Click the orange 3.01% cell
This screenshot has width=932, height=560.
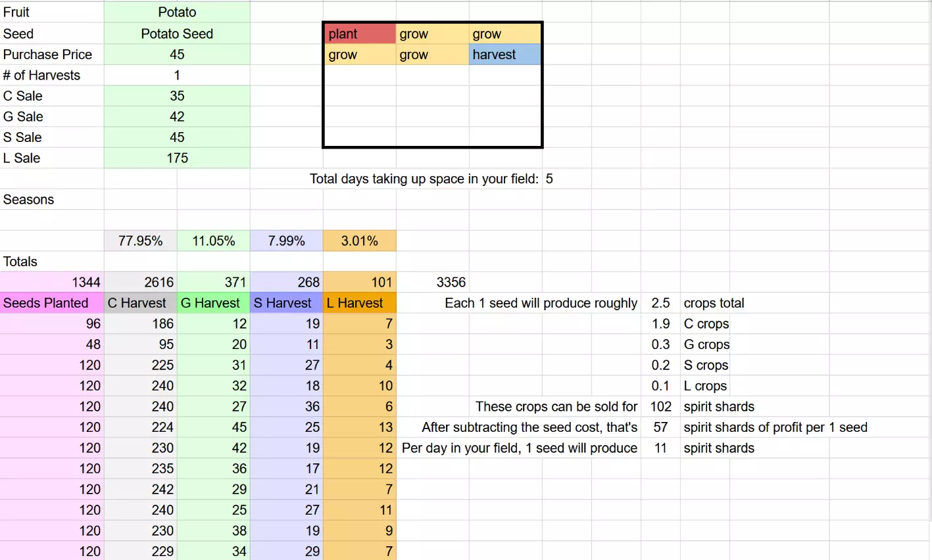click(x=359, y=241)
